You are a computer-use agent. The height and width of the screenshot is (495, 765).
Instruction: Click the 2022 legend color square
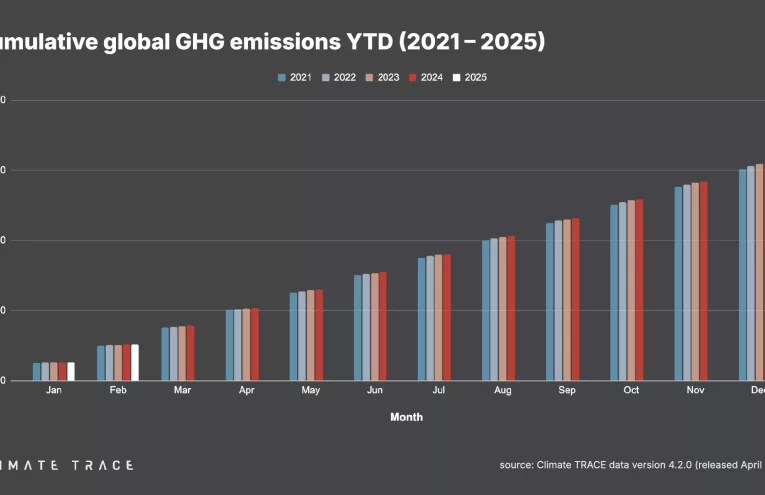pos(326,77)
